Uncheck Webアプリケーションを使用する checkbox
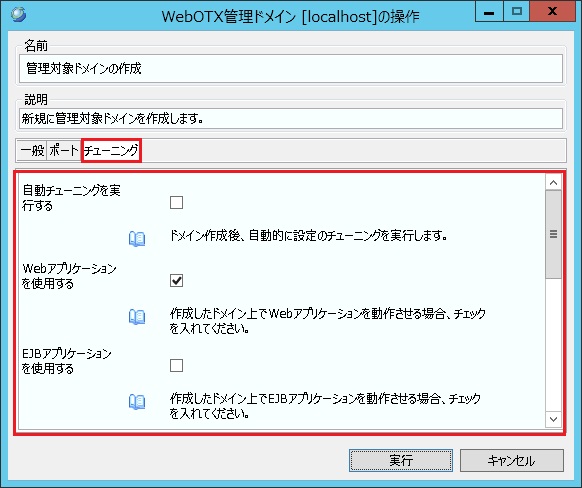582x488 pixels. point(176,281)
